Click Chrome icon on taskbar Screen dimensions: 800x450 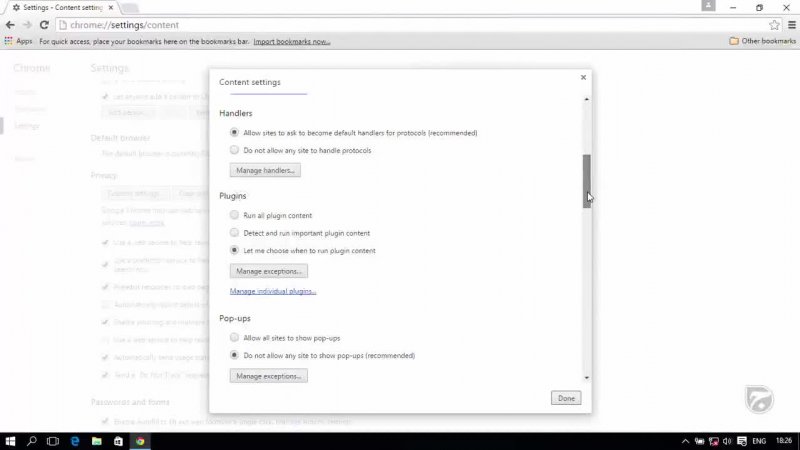[140, 441]
